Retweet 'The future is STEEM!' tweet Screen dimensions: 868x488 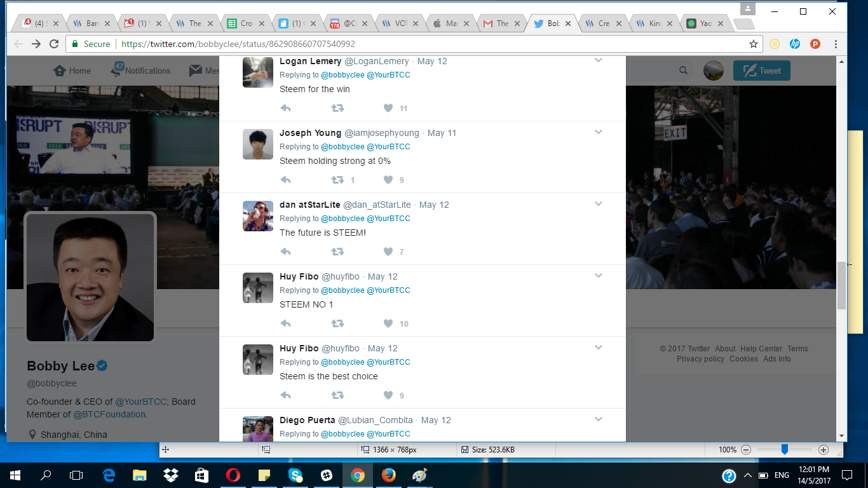pyautogui.click(x=337, y=252)
